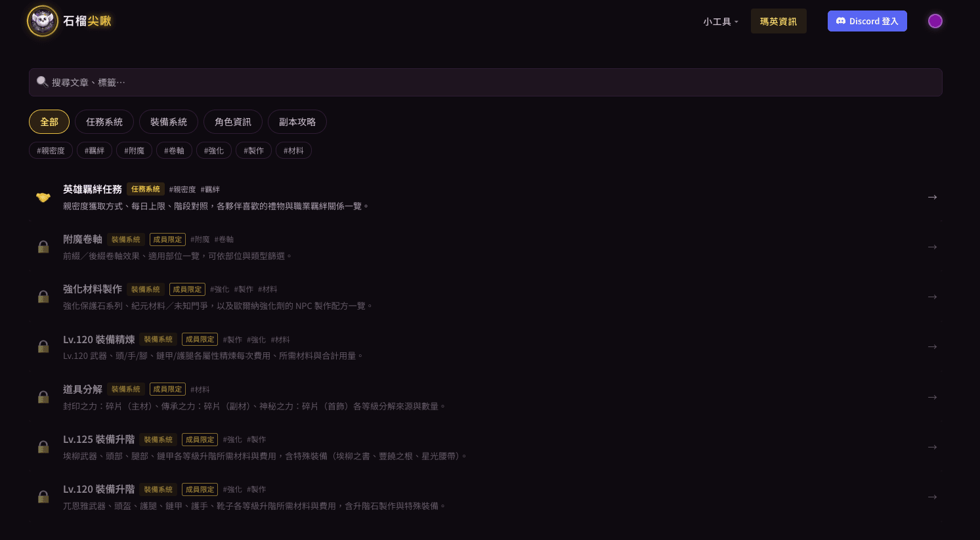The image size is (980, 540).
Task: Open the Lv.120 裝備精煉 article title
Action: [99, 339]
